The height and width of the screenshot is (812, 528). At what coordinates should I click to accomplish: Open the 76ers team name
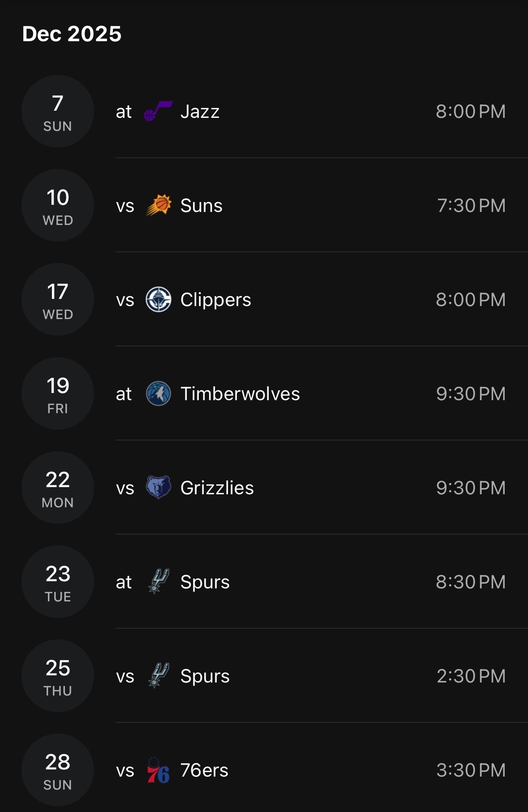[204, 770]
